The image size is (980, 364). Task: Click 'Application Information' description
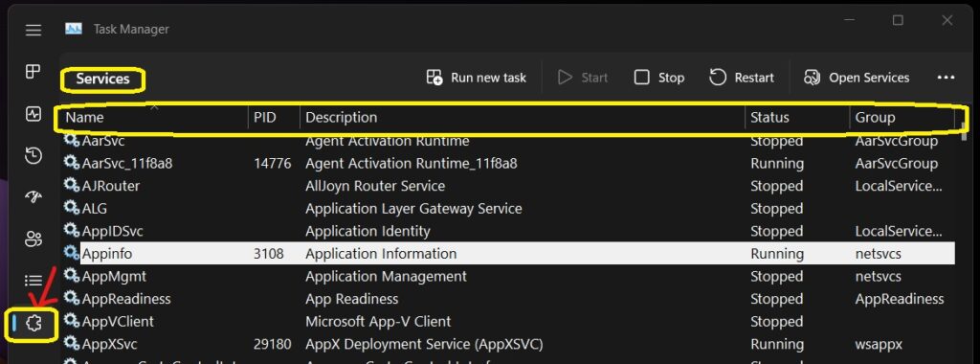[x=381, y=253]
